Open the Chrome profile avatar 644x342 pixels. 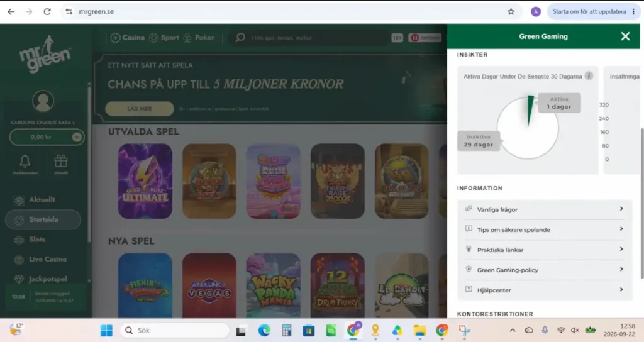point(536,11)
